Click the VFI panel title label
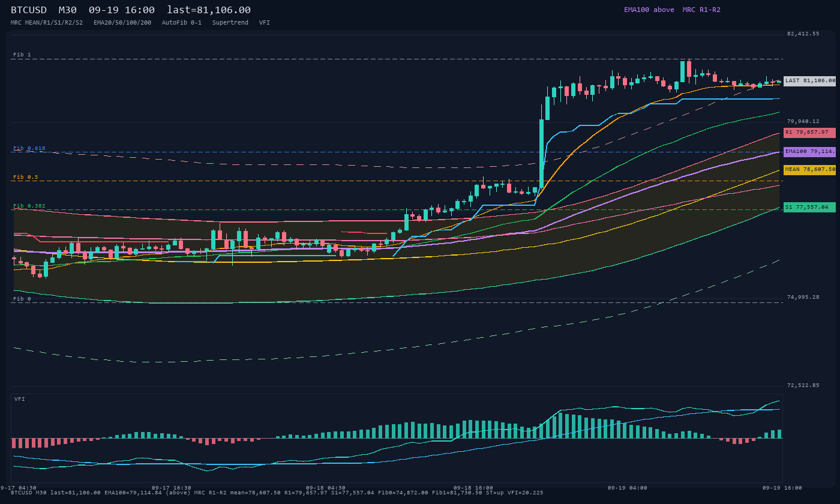Screen dimensions: 840x504 (x=20, y=399)
